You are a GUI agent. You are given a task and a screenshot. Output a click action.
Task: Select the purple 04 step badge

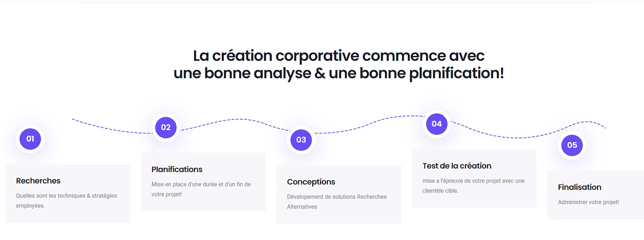(x=437, y=124)
